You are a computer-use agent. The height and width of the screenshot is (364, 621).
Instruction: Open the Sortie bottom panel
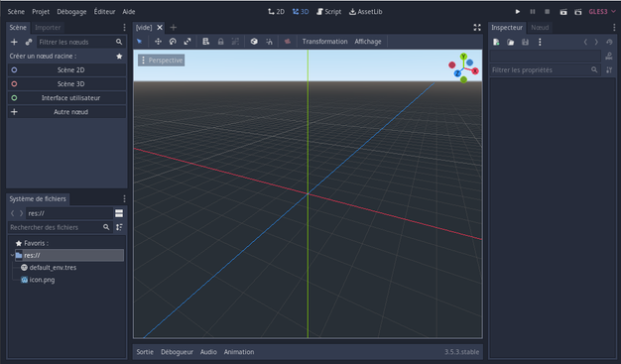[x=145, y=352]
